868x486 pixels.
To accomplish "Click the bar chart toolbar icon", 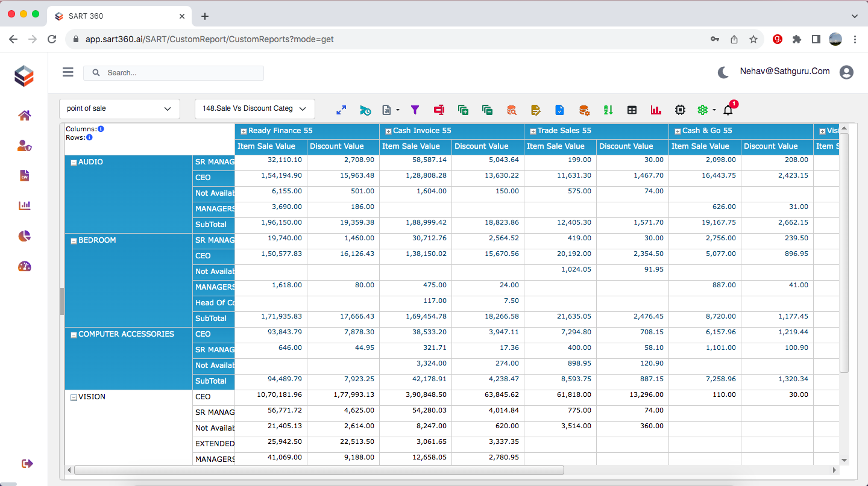I will pyautogui.click(x=656, y=110).
